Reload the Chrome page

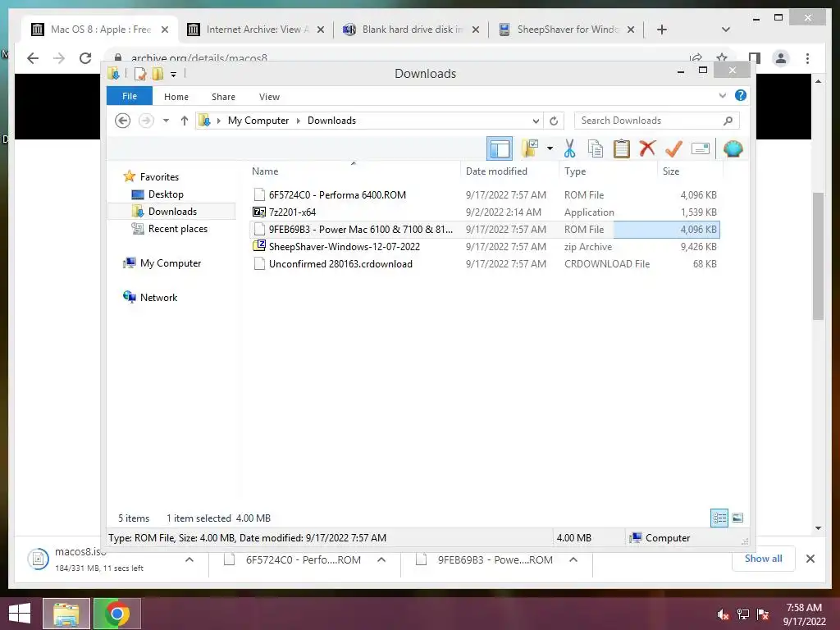pyautogui.click(x=85, y=58)
